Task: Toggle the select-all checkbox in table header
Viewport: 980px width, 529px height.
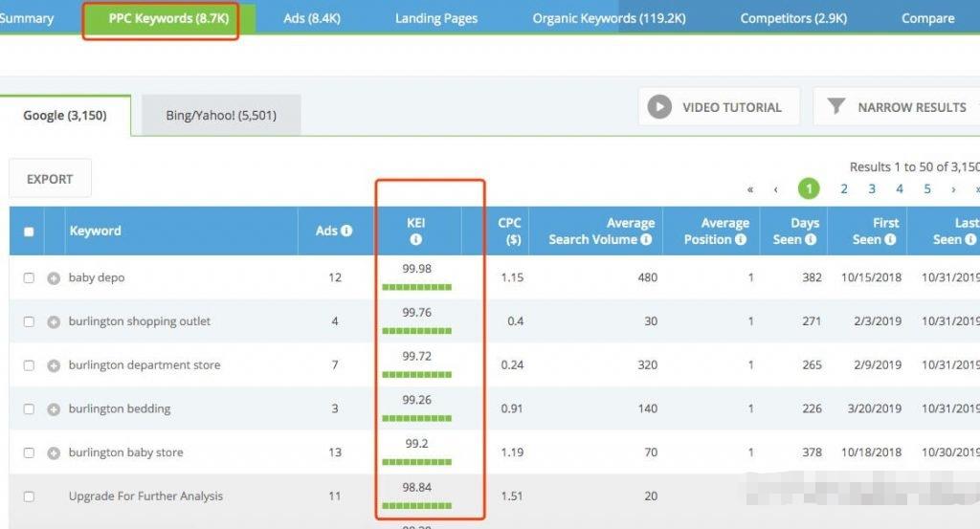Action: click(x=29, y=231)
